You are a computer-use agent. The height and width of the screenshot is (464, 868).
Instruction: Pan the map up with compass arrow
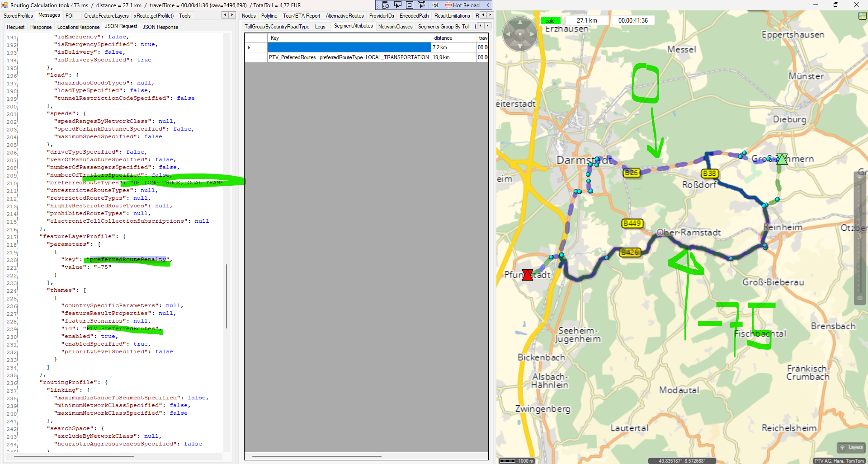click(520, 22)
